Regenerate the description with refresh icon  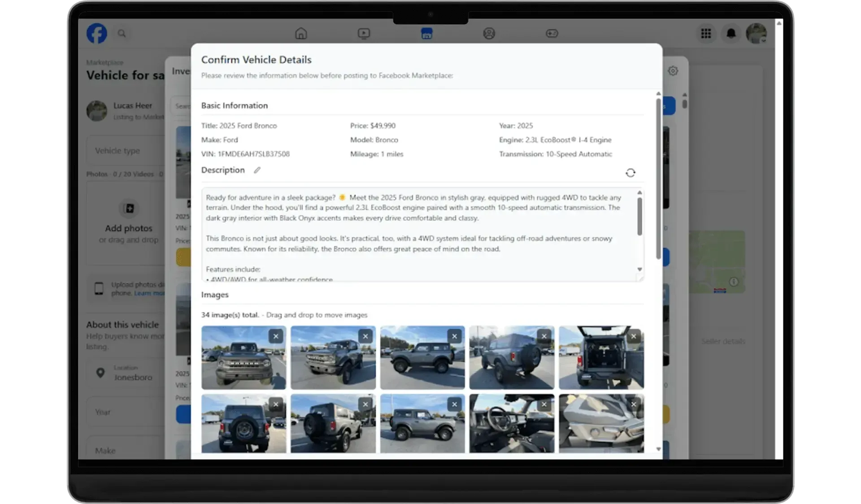tap(631, 173)
